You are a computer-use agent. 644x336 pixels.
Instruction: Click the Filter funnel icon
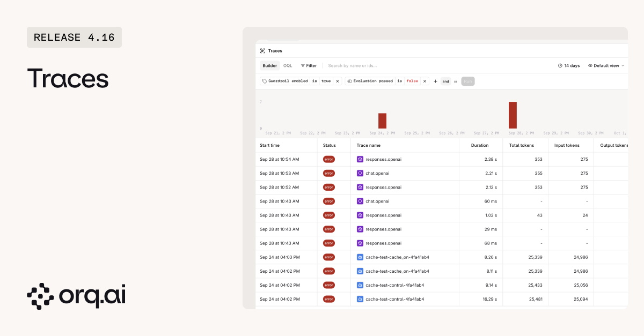[303, 65]
